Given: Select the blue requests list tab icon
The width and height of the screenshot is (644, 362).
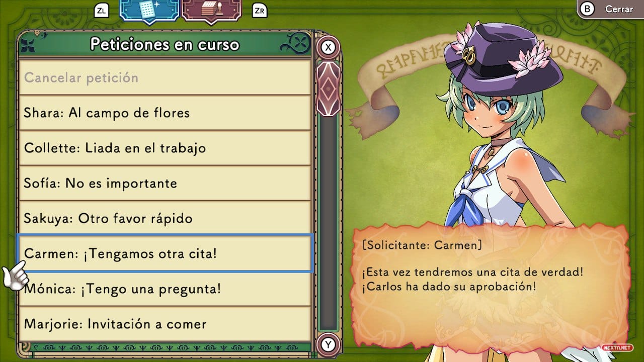Looking at the screenshot, I should point(149,10).
